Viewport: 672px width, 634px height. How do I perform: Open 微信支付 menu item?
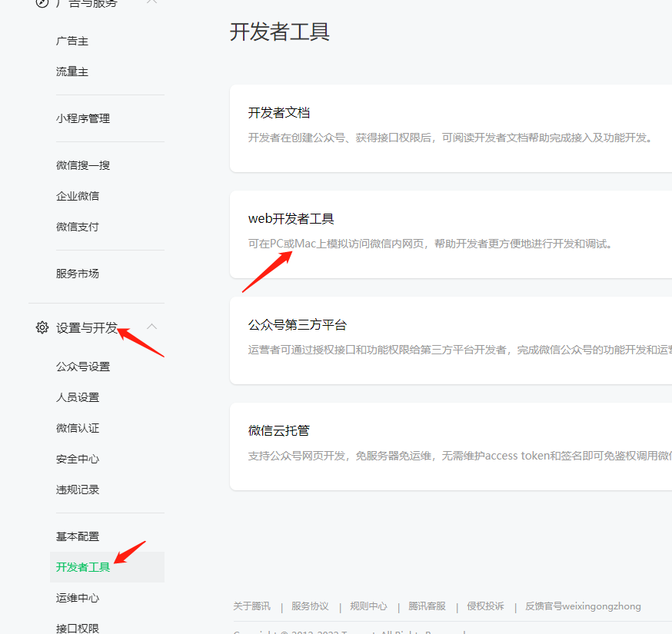point(78,227)
